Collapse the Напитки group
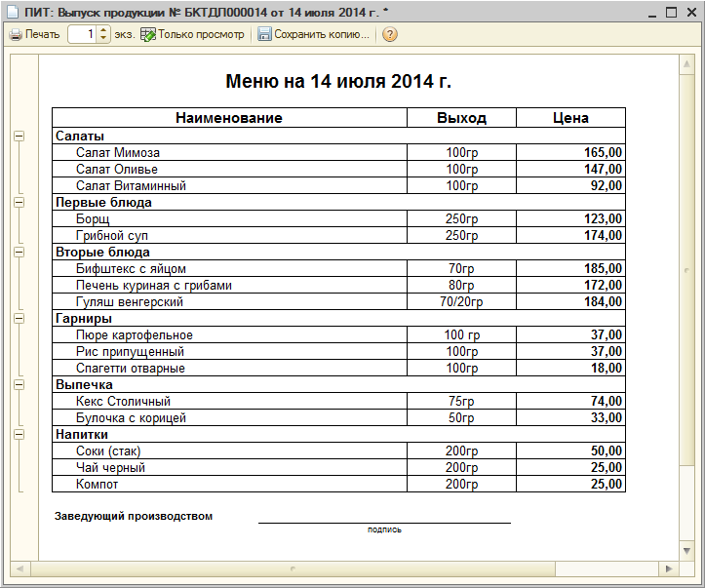The height and width of the screenshot is (588, 705). pyautogui.click(x=19, y=434)
